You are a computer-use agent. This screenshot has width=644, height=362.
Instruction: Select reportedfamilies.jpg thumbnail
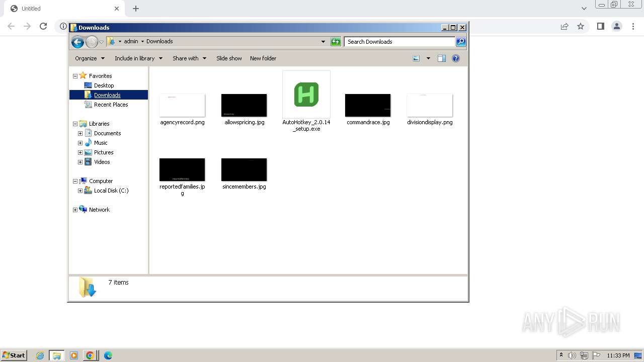(182, 170)
